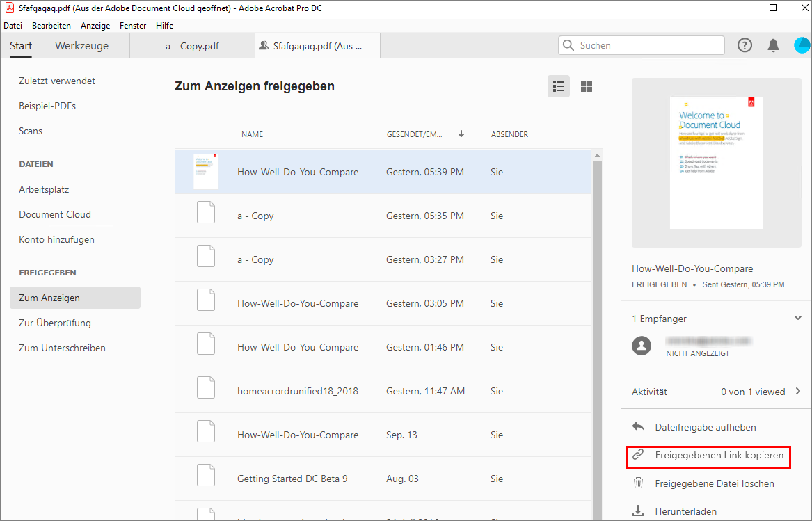Click the recipient person avatar icon

click(x=642, y=346)
